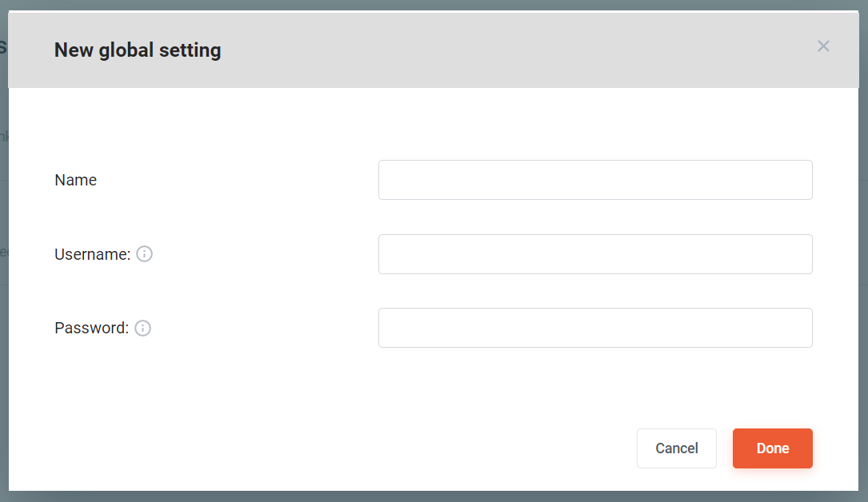Click the dimmed backdrop above the dialog header
The image size is (868, 502).
pyautogui.click(x=434, y=5)
